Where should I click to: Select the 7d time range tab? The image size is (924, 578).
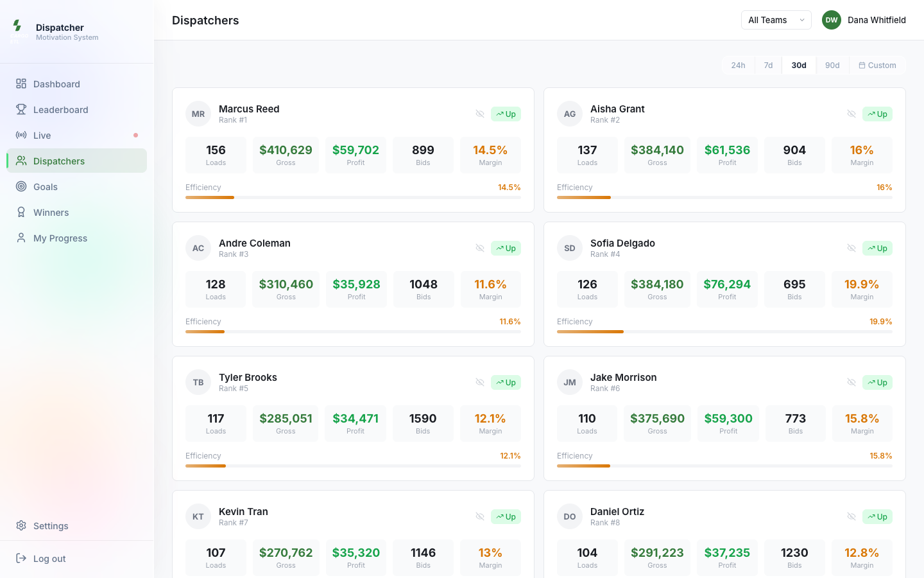click(x=768, y=65)
